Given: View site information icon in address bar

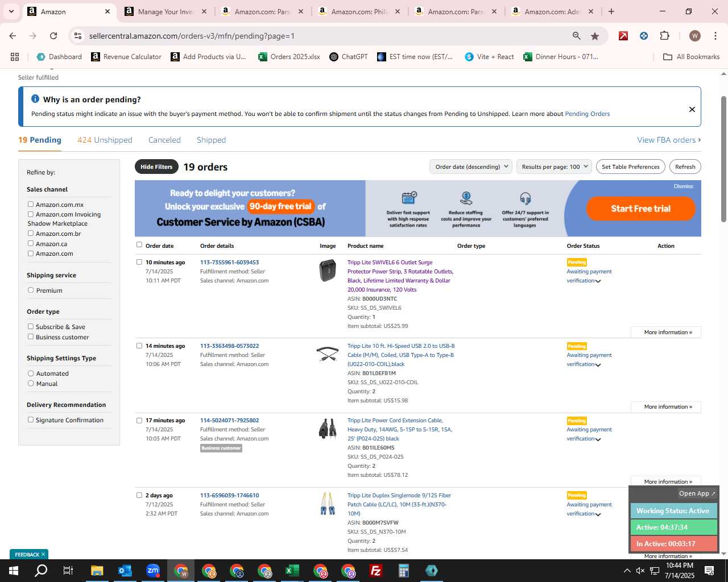Looking at the screenshot, I should [x=78, y=36].
